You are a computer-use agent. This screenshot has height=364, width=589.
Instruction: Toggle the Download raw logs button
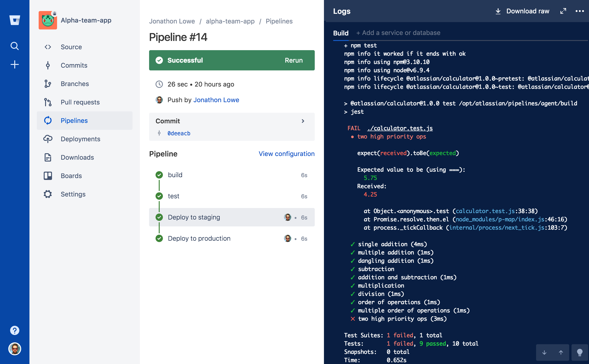[x=523, y=11]
